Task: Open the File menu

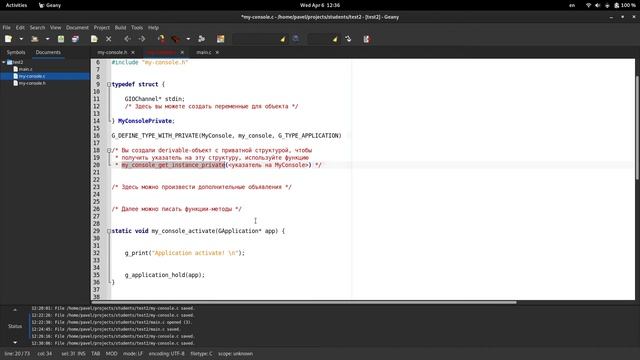Action: pos(7,27)
